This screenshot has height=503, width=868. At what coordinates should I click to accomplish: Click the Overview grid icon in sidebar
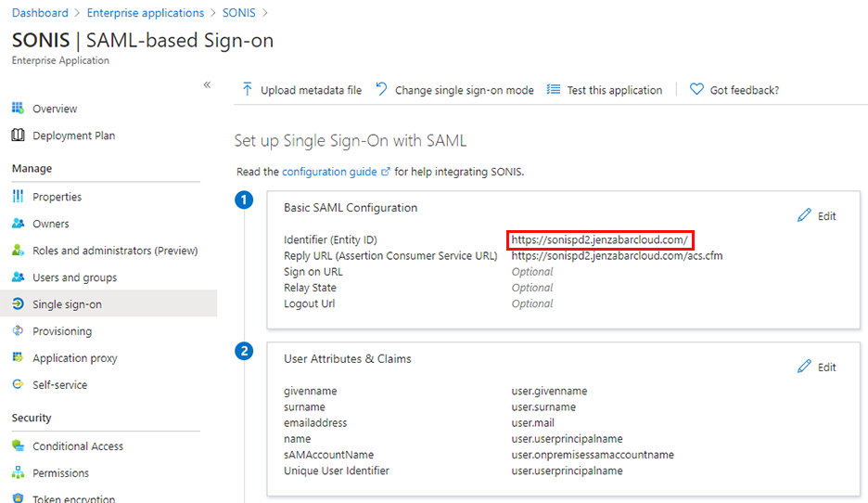(x=18, y=109)
